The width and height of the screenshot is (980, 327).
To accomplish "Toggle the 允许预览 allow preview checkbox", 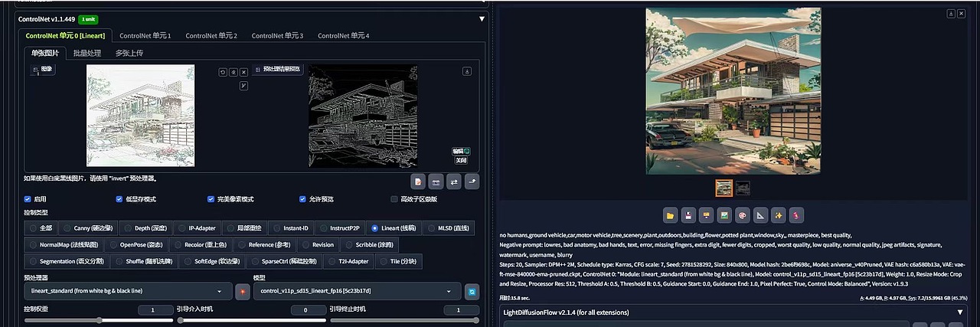I will [x=303, y=199].
